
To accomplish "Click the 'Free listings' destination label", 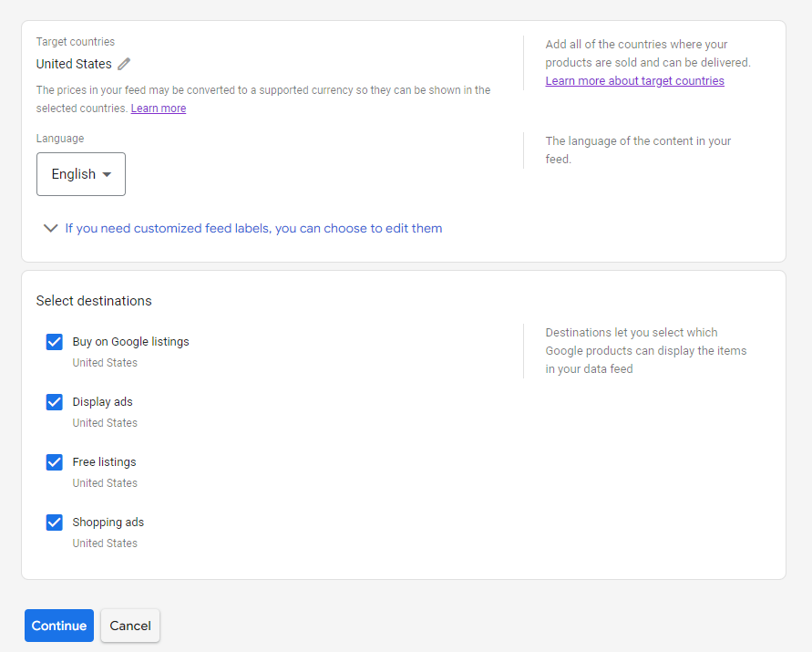I will (104, 462).
